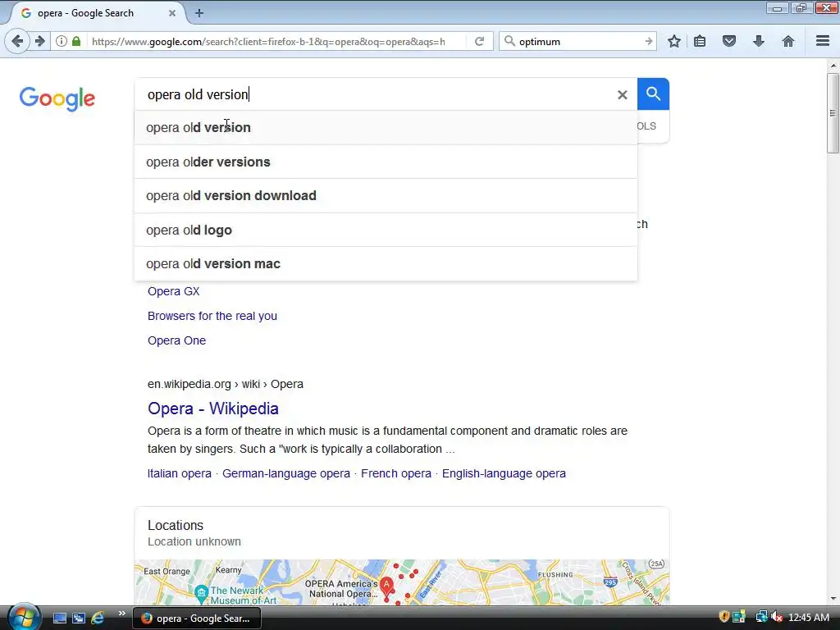Click the muted volume tray icon

(x=777, y=617)
